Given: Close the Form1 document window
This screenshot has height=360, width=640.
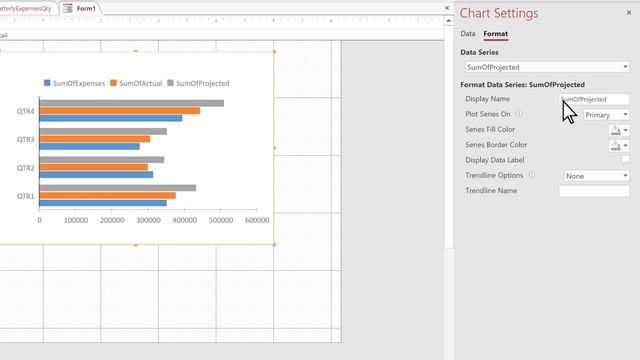Looking at the screenshot, I should point(447,8).
